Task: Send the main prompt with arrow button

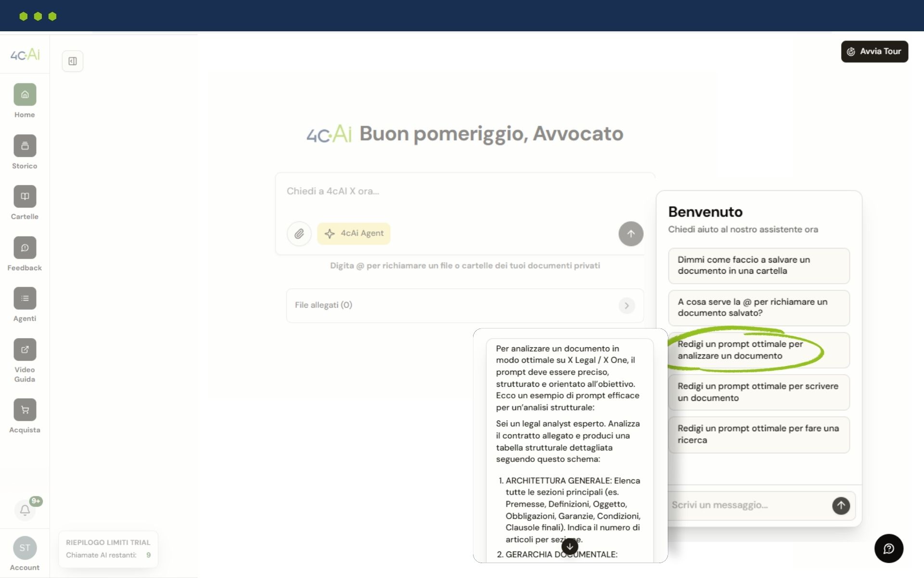Action: pos(631,234)
